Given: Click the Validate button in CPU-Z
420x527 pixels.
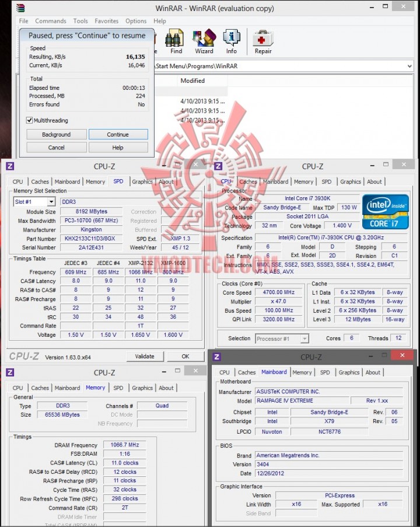Looking at the screenshot, I should pyautogui.click(x=145, y=356).
